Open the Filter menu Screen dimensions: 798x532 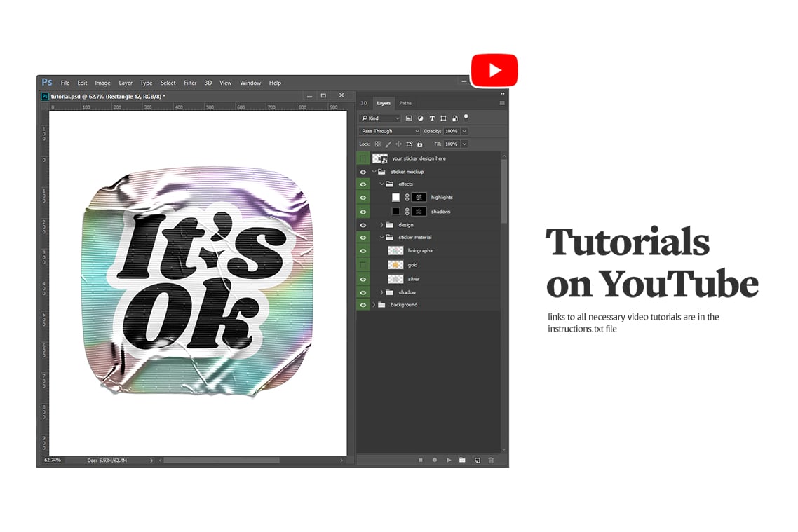[x=190, y=82]
